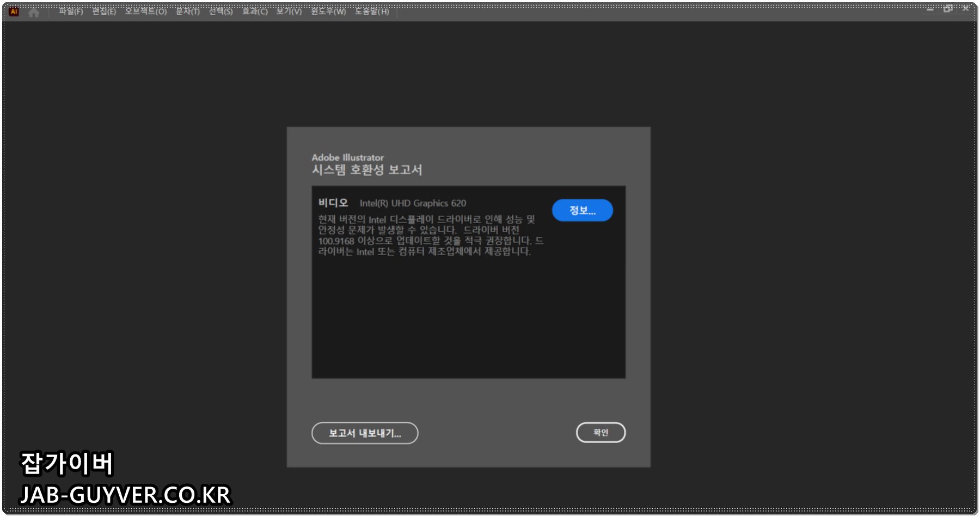
Task: Minimize the Illustrator window
Action: [x=930, y=9]
